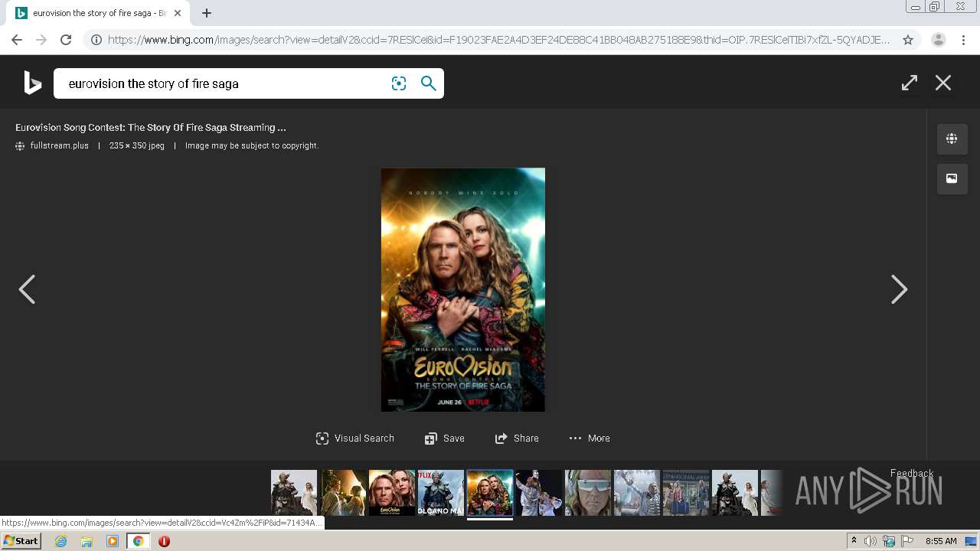Close the Eurovision Bing tab
This screenshot has height=551, width=980.
[x=177, y=13]
